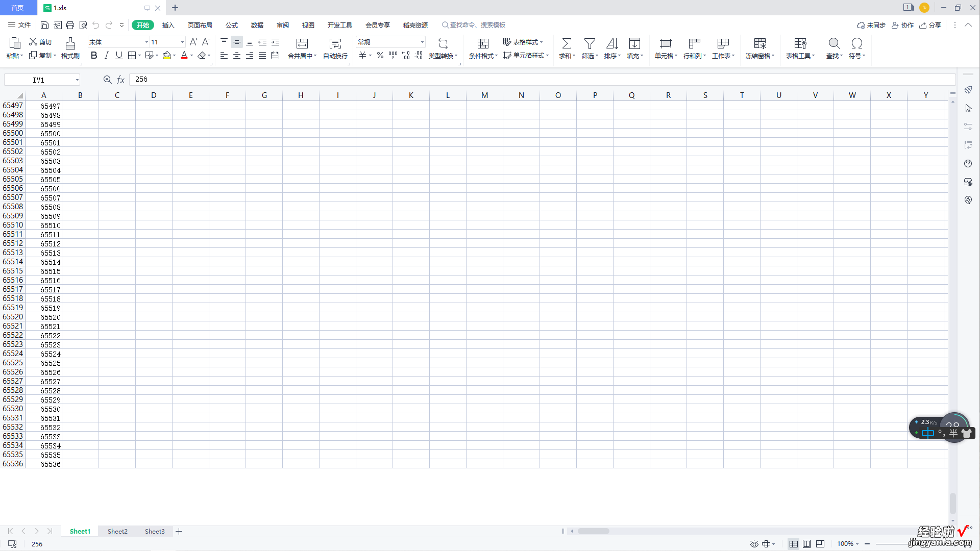Expand the Table Style (表格样式) dropdown
The image size is (980, 551).
[541, 42]
